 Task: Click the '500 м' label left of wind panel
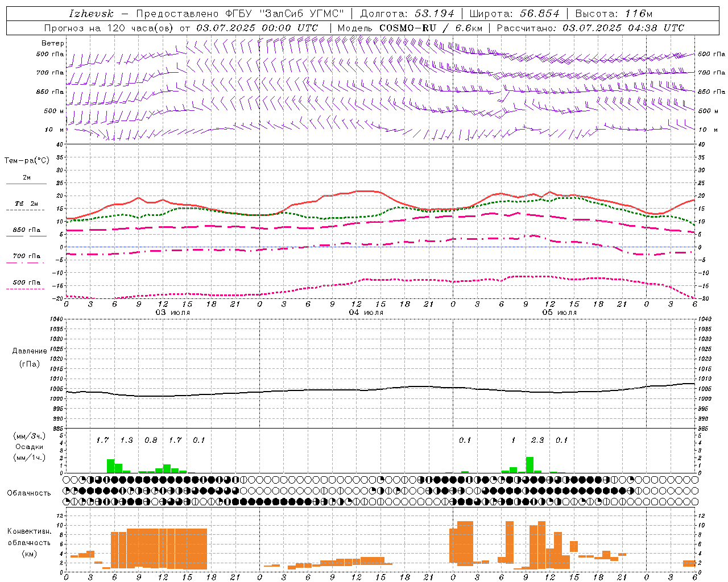coord(53,111)
